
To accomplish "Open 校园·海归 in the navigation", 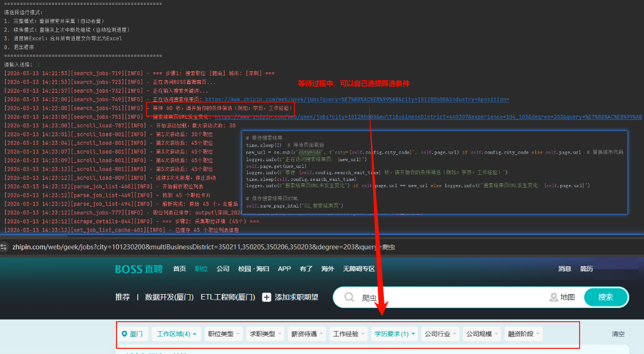I will click(253, 269).
